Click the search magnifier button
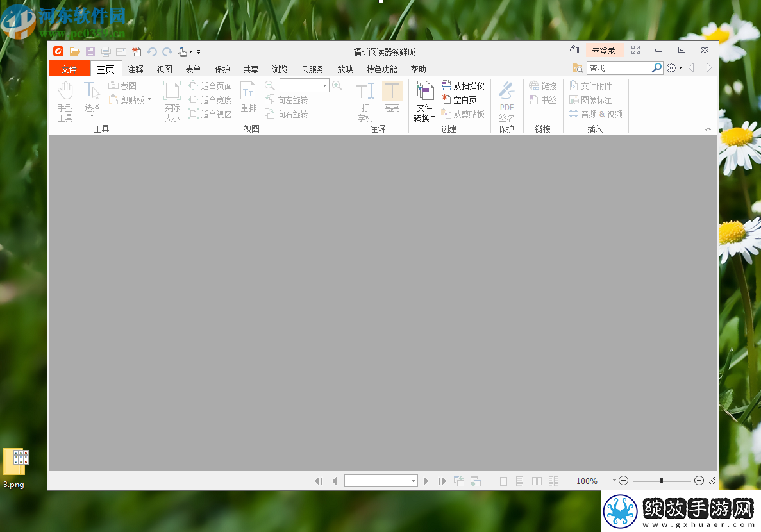The height and width of the screenshot is (532, 761). pyautogui.click(x=656, y=68)
